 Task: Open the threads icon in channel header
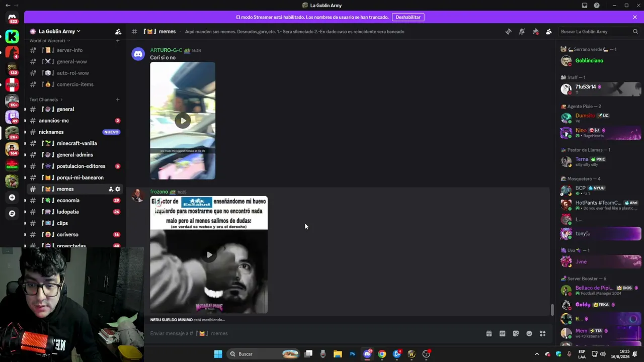tap(508, 31)
